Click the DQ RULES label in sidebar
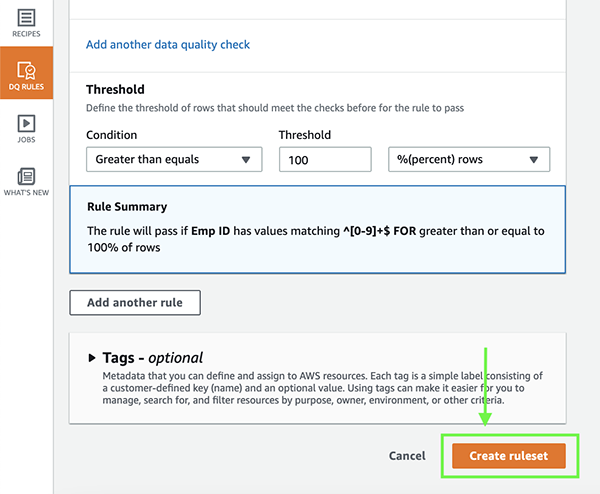 click(26, 87)
